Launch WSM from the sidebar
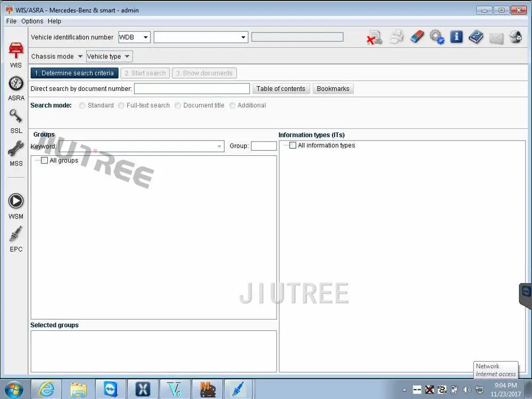 tap(16, 206)
